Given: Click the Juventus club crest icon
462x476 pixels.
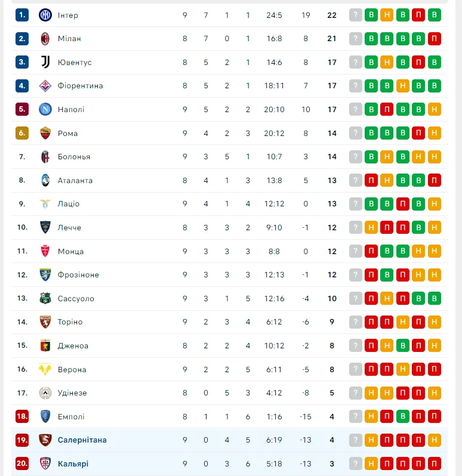Looking at the screenshot, I should (45, 62).
